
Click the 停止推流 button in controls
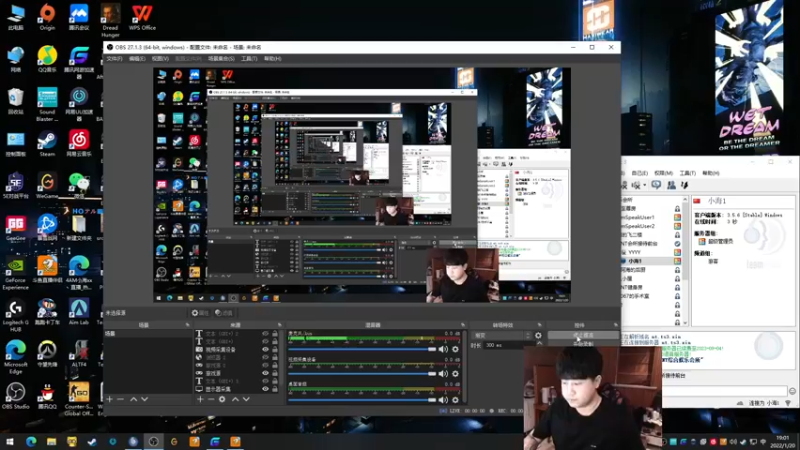(583, 335)
